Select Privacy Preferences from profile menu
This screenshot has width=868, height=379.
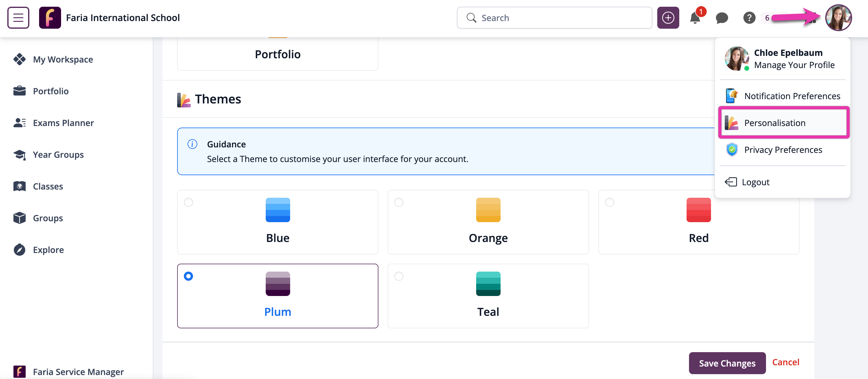point(783,150)
